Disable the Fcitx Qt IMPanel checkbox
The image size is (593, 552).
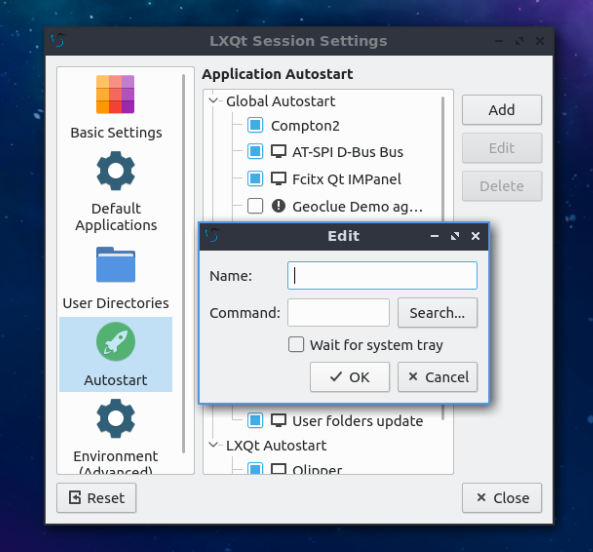(255, 179)
